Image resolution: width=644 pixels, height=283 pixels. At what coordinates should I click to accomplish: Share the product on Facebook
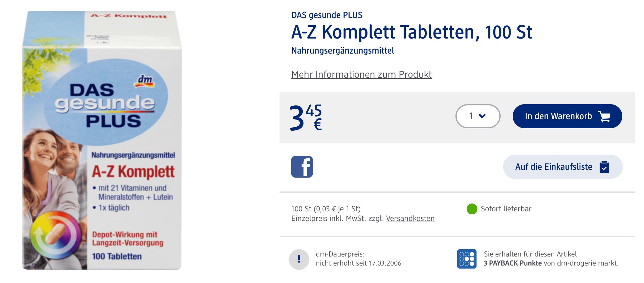[x=302, y=167]
